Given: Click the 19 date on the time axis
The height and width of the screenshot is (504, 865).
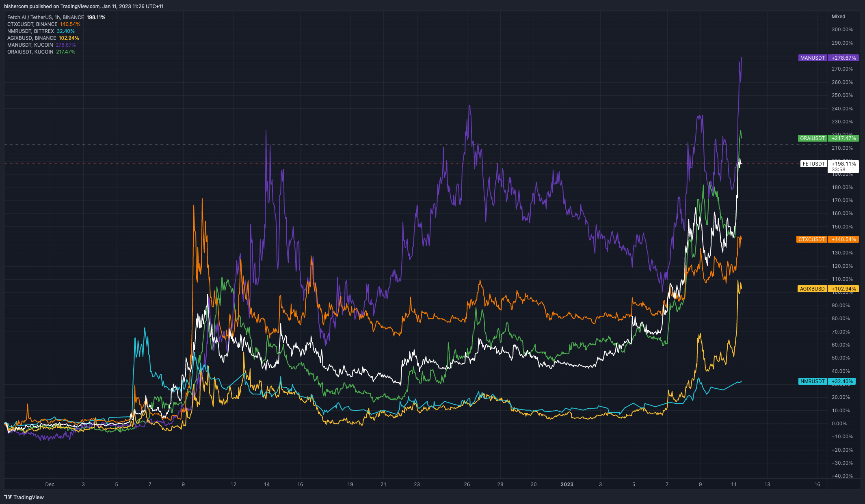Looking at the screenshot, I should pos(350,485).
